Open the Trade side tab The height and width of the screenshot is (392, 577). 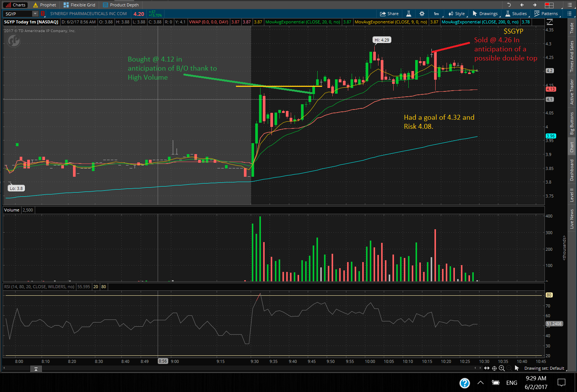tap(572, 28)
